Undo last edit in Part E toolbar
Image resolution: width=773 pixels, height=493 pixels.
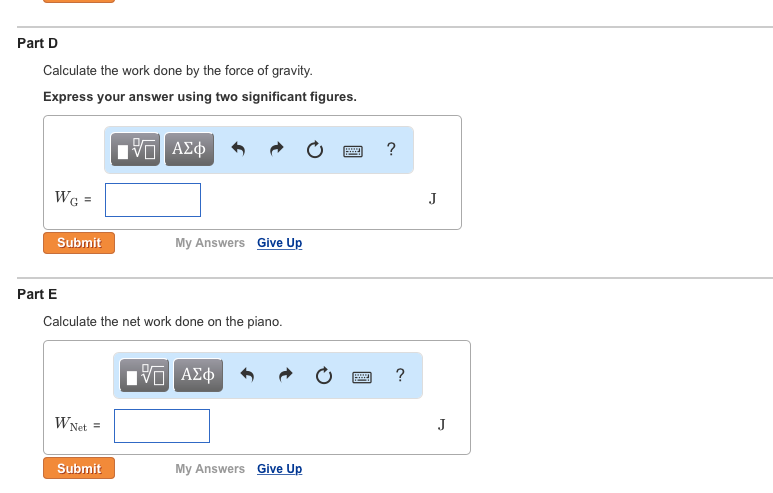(x=247, y=375)
